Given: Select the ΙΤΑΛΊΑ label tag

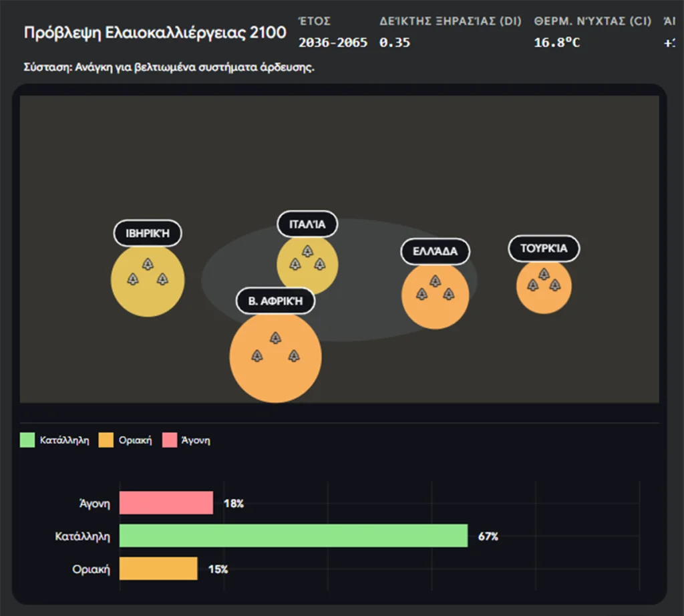Looking at the screenshot, I should coord(307,224).
